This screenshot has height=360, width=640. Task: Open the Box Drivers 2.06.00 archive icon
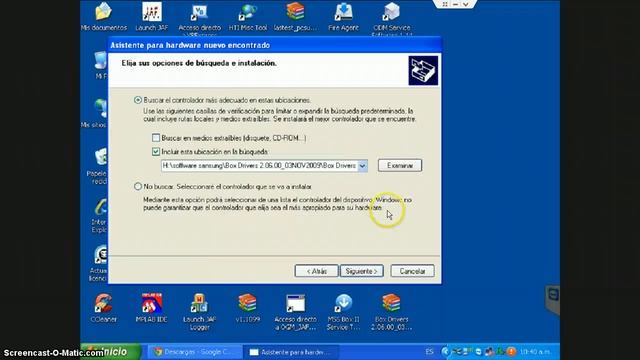pos(391,312)
